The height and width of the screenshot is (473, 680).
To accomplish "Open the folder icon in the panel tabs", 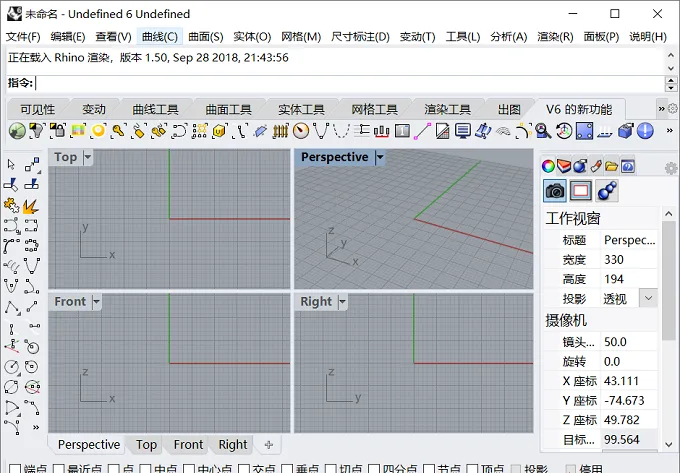I will (611, 166).
